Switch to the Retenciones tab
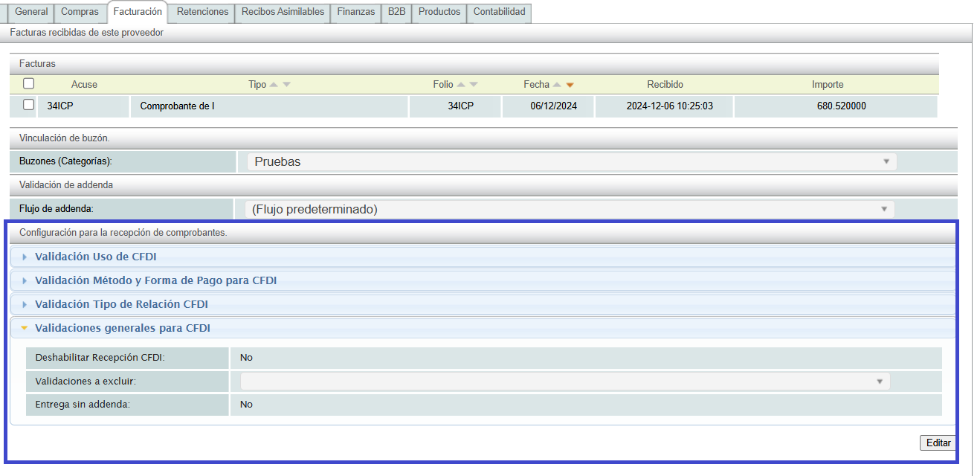The height and width of the screenshot is (476, 980). coord(203,12)
